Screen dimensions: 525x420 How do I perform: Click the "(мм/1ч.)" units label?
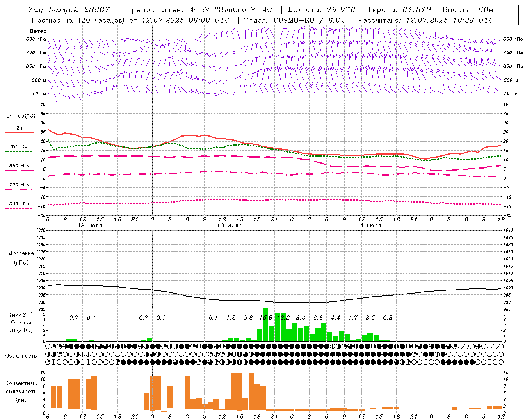(x=21, y=330)
